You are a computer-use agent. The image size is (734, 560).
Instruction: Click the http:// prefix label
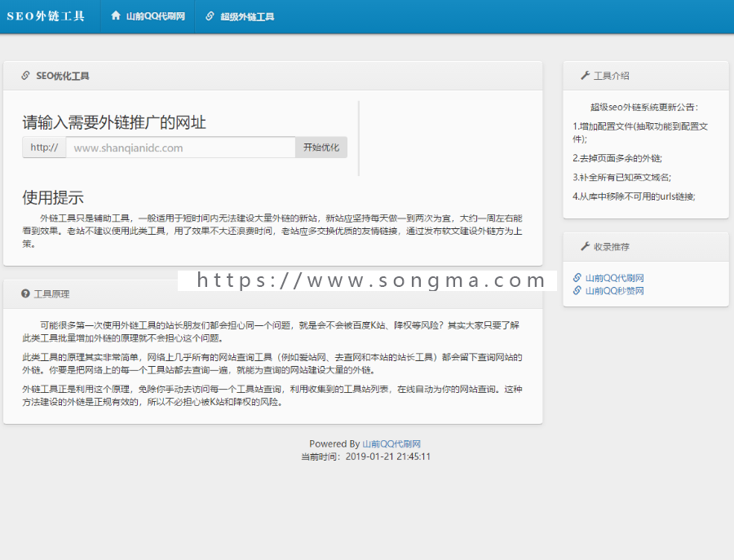coord(44,148)
